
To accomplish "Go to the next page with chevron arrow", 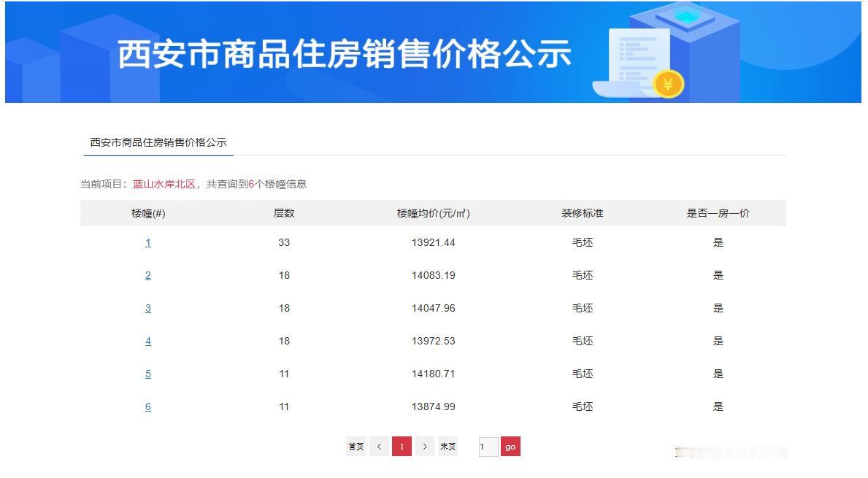I will tap(425, 446).
